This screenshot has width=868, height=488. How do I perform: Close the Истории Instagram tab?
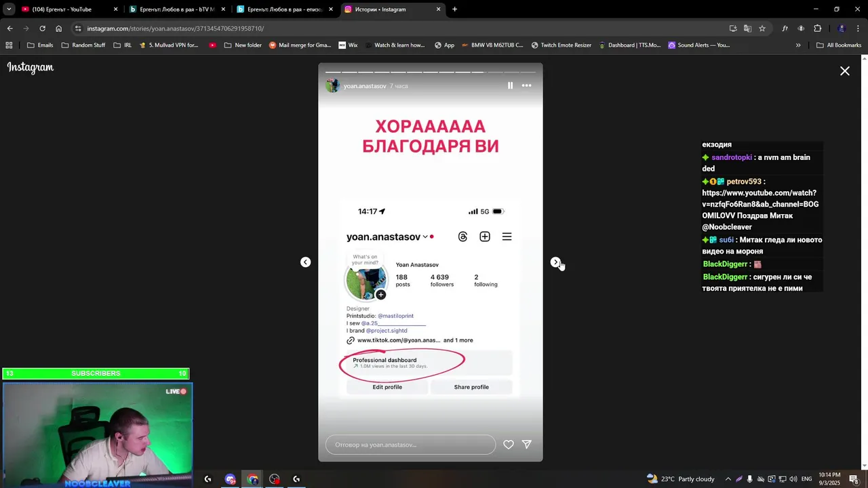[x=439, y=9]
